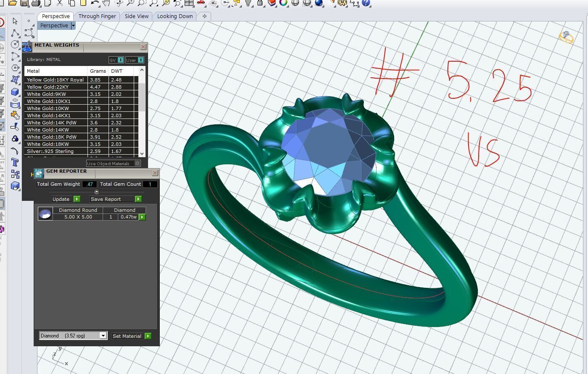
Task: Click the metal list scroll down arrow
Action: [x=142, y=154]
